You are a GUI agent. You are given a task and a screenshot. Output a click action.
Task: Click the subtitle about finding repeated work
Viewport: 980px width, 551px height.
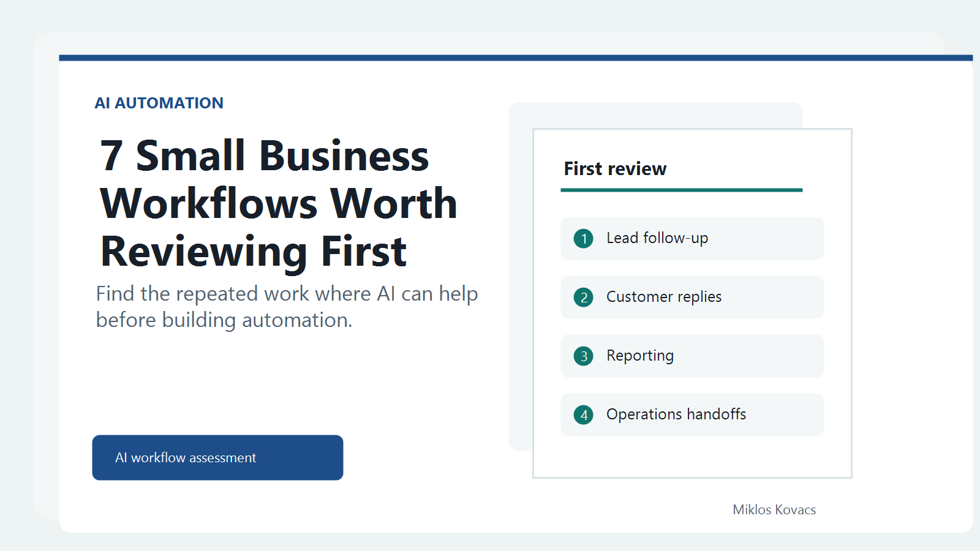click(x=287, y=307)
